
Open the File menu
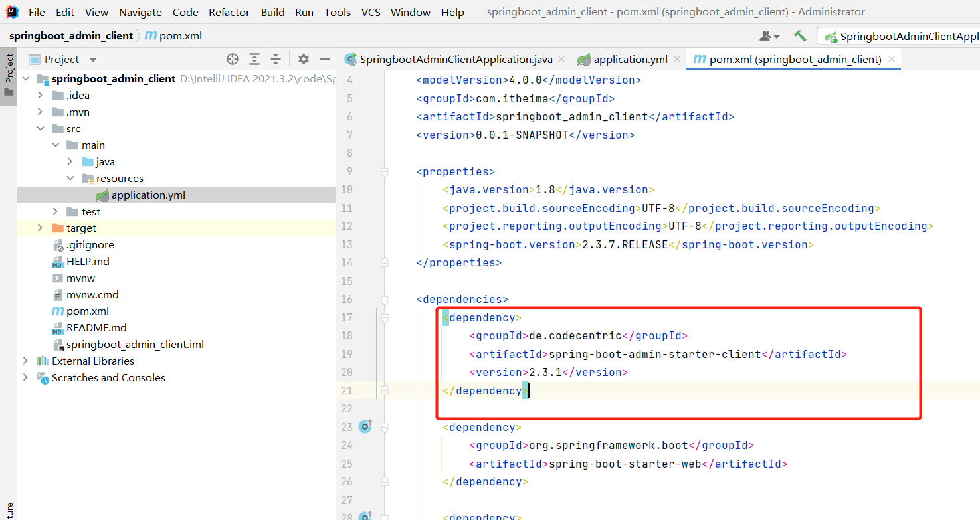tap(37, 12)
